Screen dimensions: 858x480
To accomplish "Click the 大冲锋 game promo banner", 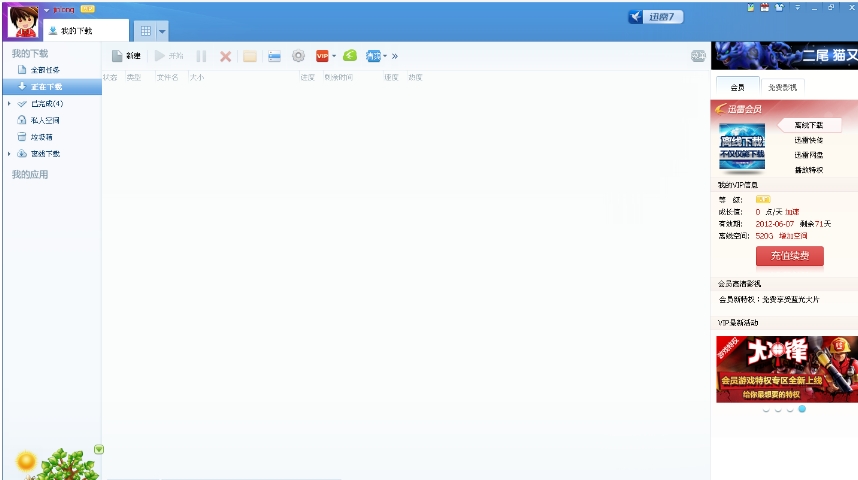I will [787, 369].
